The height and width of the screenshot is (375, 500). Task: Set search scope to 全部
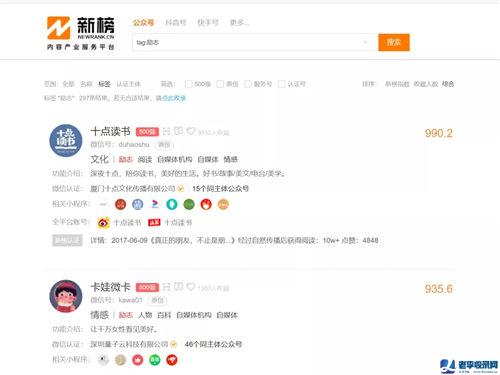[x=68, y=84]
